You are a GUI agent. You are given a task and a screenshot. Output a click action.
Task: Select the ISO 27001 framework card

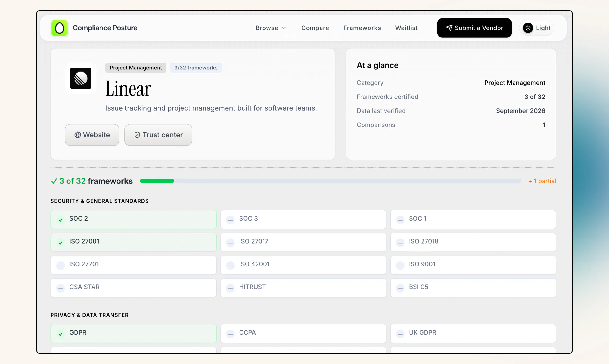134,242
